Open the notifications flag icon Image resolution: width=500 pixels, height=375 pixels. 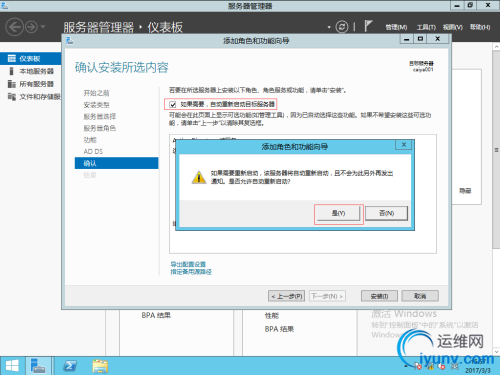(368, 26)
